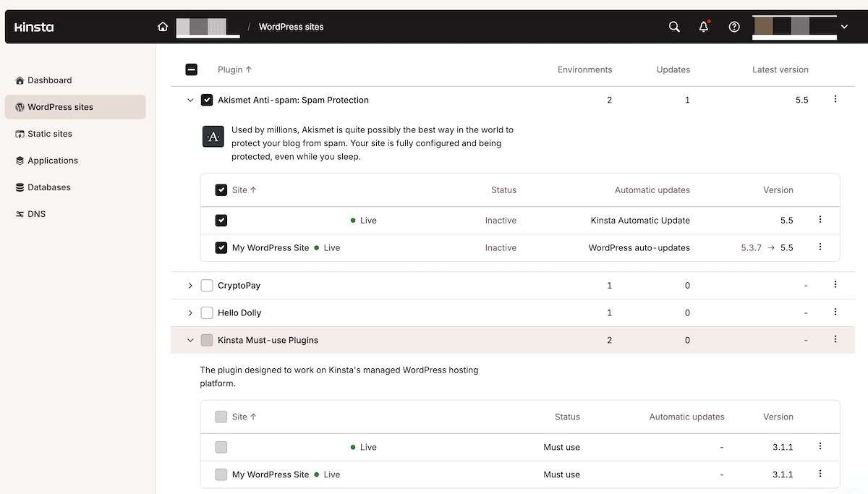This screenshot has width=868, height=494.
Task: Open the three-dot menu for CryptoPay row
Action: [835, 285]
